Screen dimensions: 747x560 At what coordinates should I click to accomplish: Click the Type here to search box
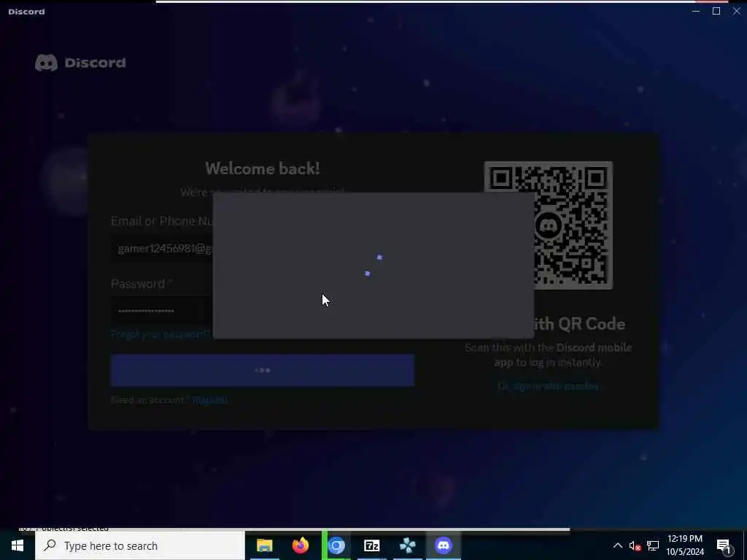(139, 545)
